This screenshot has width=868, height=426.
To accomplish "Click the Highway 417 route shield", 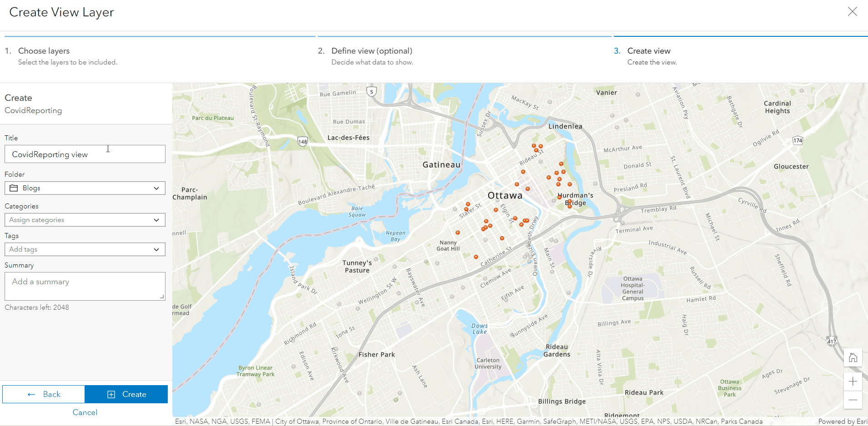I will pyautogui.click(x=832, y=342).
